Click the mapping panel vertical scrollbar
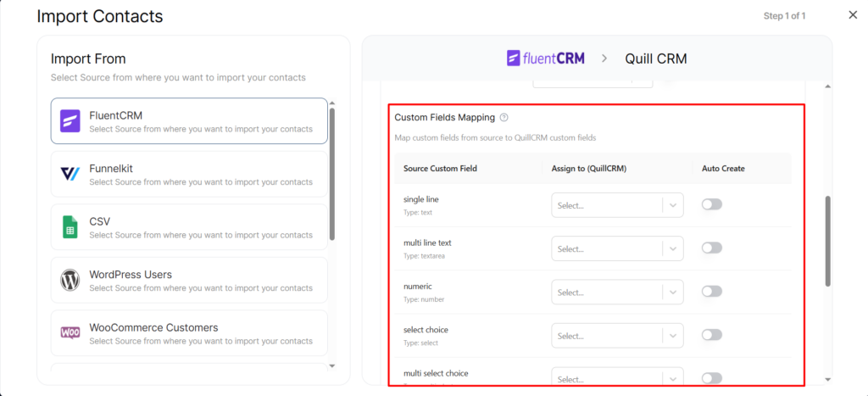Image resolution: width=868 pixels, height=396 pixels. [827, 242]
